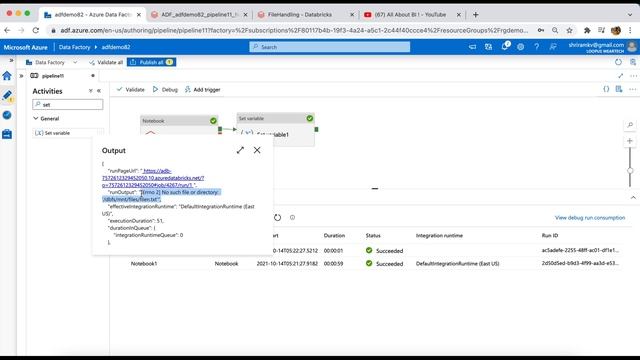Zoom in the canvas with plus button
This screenshot has width=640, height=360.
coord(630,141)
